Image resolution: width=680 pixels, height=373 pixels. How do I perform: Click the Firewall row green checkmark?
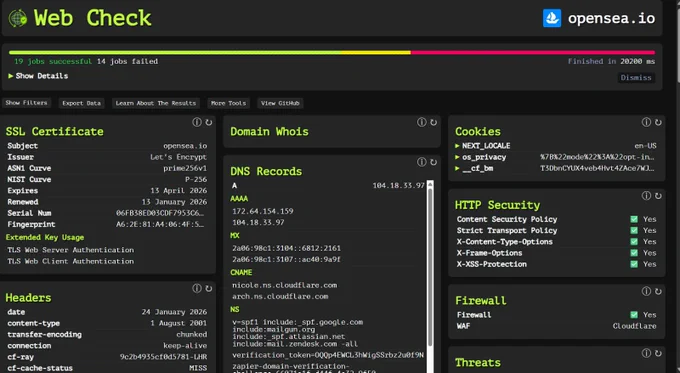point(634,315)
